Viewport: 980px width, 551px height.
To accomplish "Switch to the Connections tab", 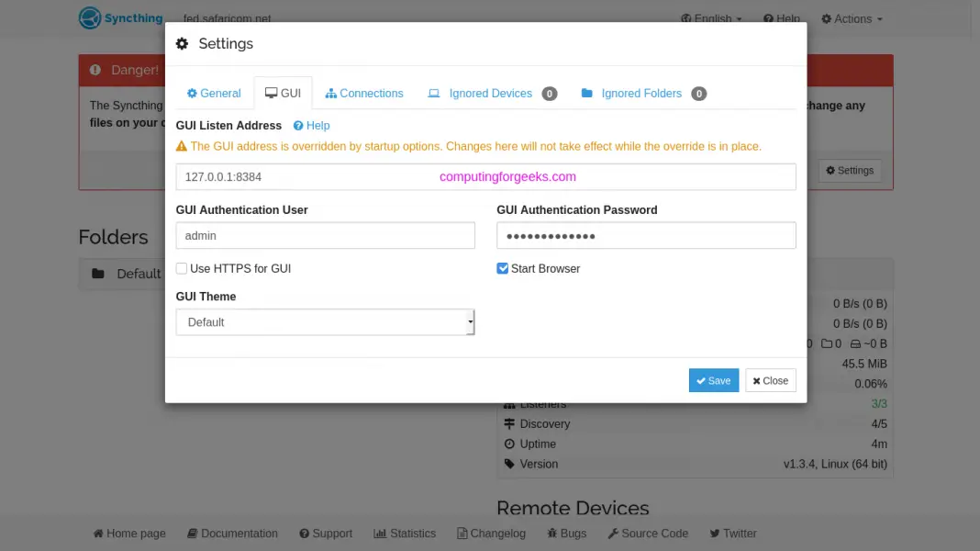I will [x=364, y=93].
